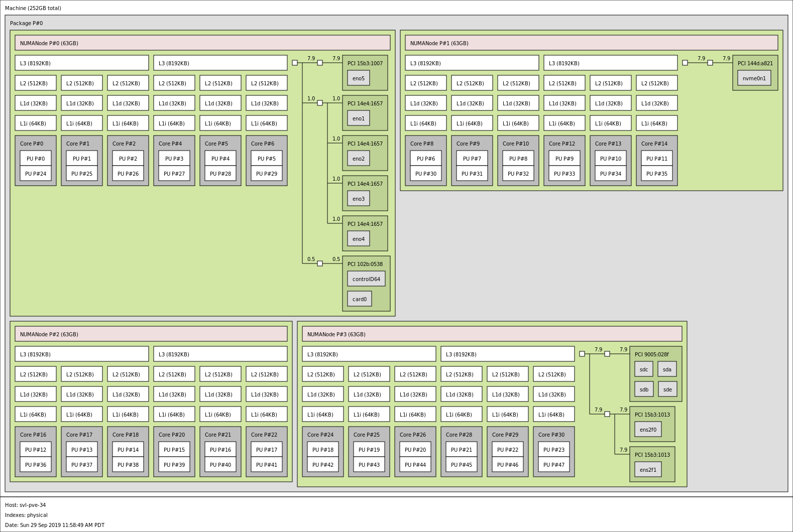Viewport: 793px width, 532px height.
Task: Select the ens2f1 network interface box
Action: [648, 469]
